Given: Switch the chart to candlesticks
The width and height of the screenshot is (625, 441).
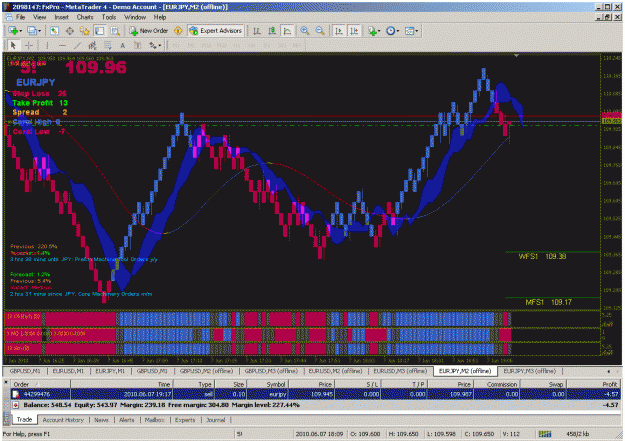Looking at the screenshot, I should 272,31.
